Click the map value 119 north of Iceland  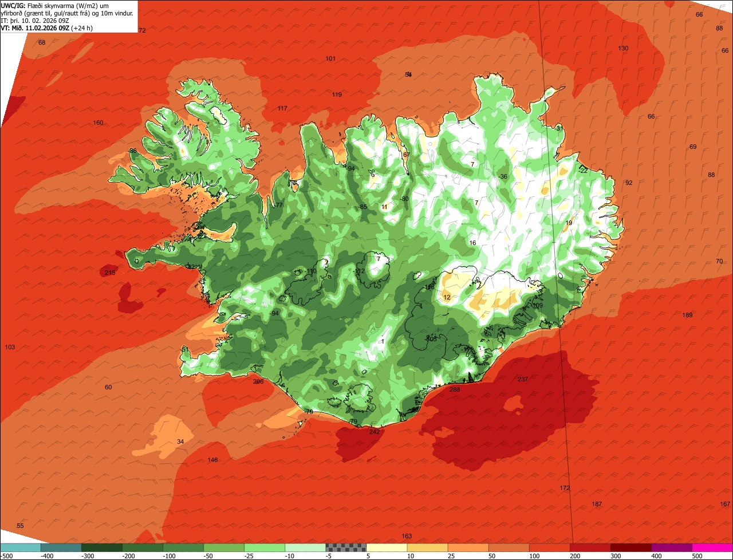coord(337,94)
